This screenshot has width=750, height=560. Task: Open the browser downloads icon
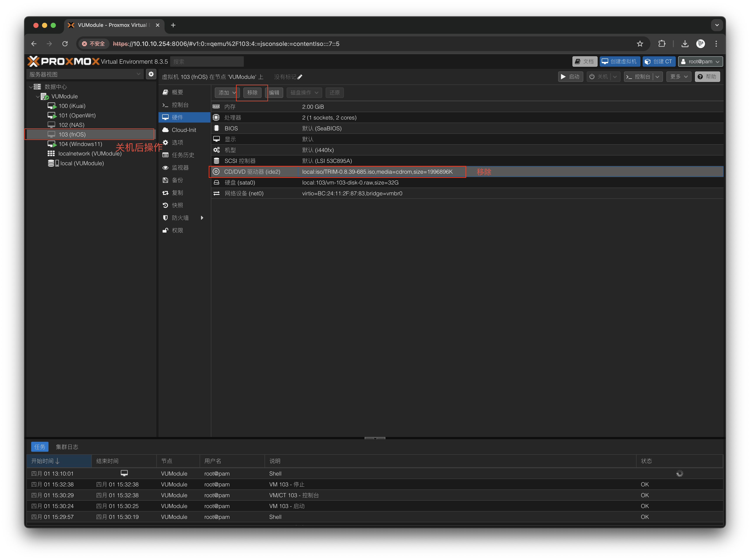[x=685, y=44]
